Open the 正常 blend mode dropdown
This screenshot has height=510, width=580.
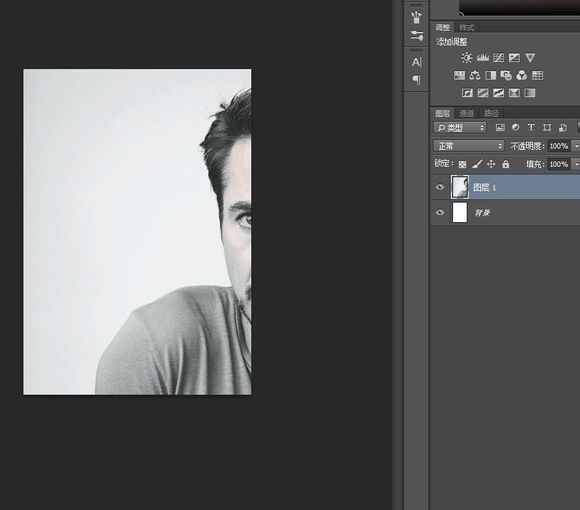469,146
